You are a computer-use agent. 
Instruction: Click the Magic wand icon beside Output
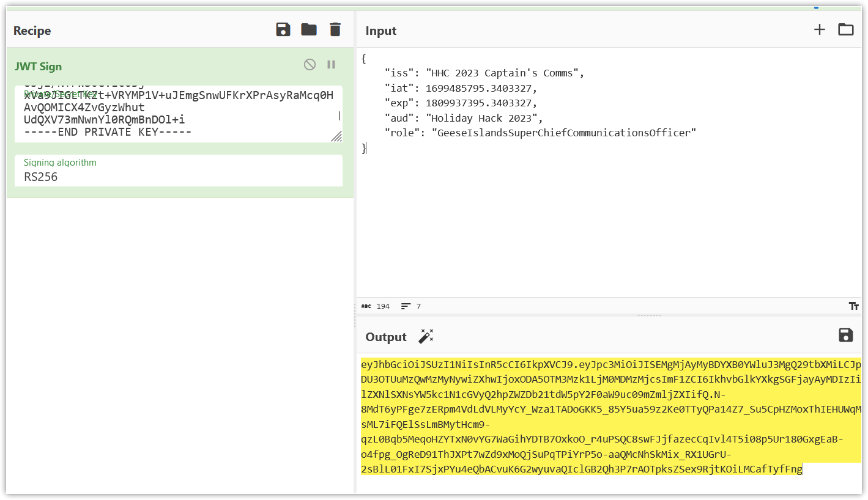coord(426,336)
